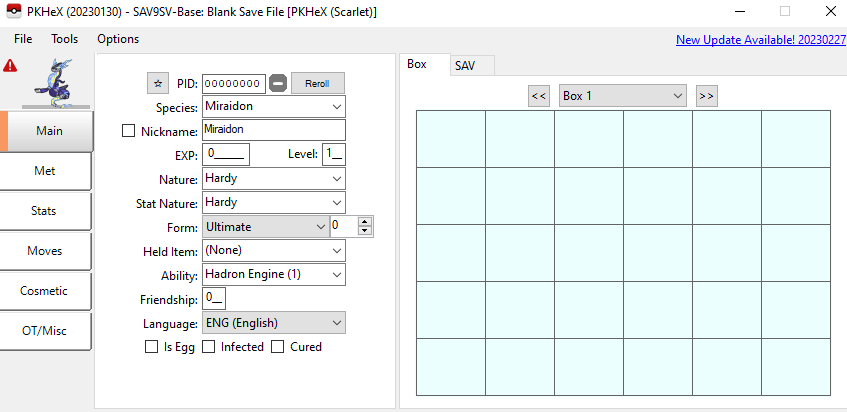Open the Options menu
The width and height of the screenshot is (847, 412).
pyautogui.click(x=118, y=39)
